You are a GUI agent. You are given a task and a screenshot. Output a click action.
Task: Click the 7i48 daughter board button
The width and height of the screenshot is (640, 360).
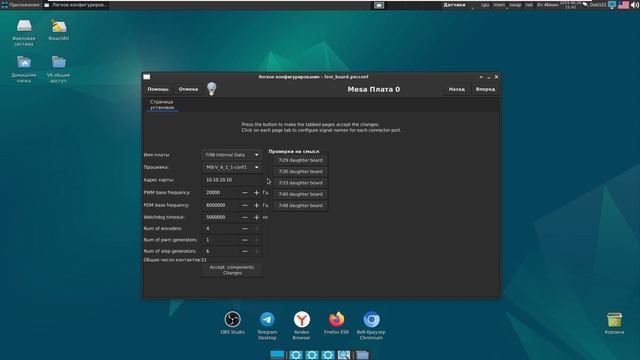pos(300,206)
